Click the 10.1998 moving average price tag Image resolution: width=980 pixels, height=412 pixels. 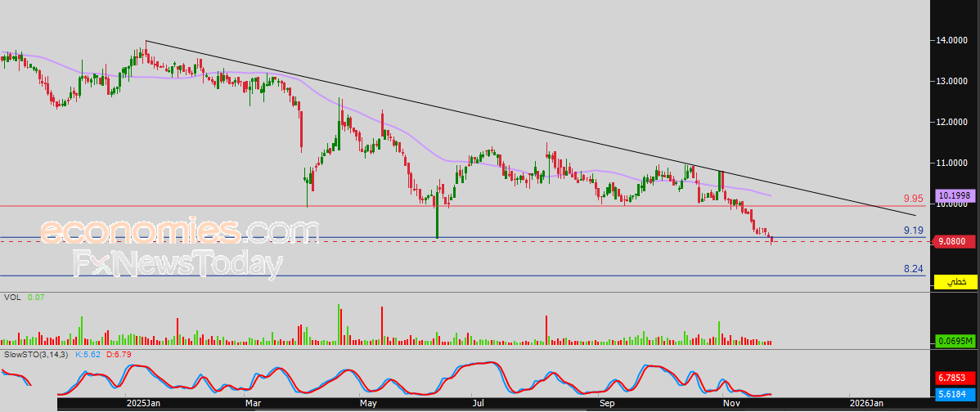(x=953, y=195)
